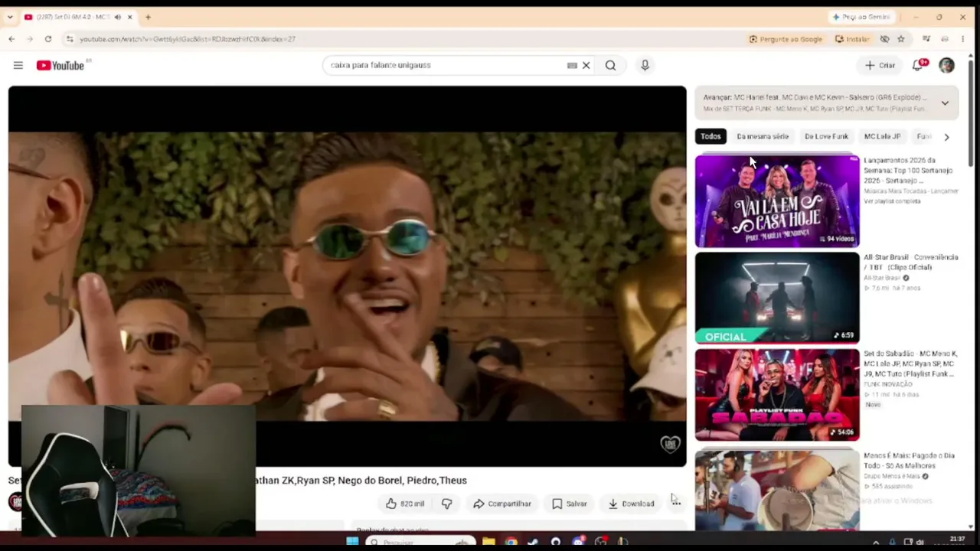Viewport: 980px width, 551px height.
Task: Click the browser address bar URL
Action: pyautogui.click(x=188, y=39)
